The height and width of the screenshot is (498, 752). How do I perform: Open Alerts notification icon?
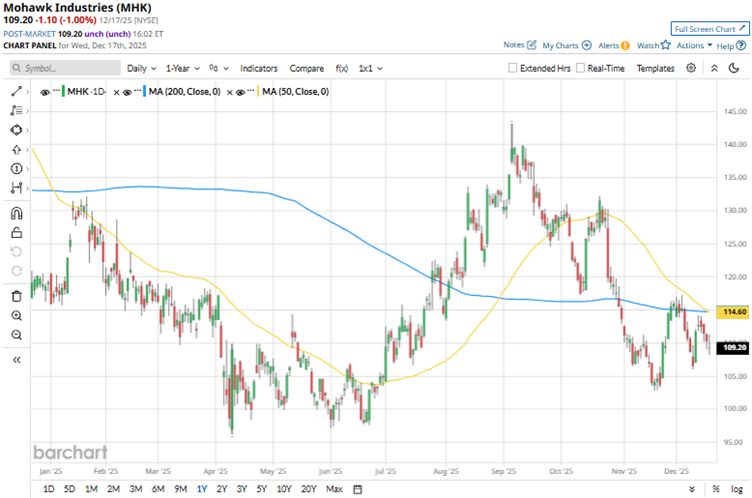pos(625,46)
